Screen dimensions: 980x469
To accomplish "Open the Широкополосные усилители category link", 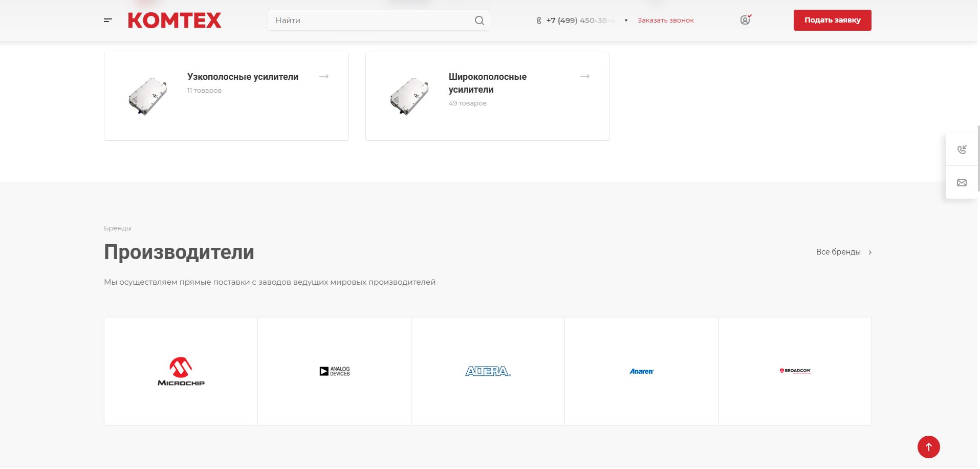I will tap(488, 83).
